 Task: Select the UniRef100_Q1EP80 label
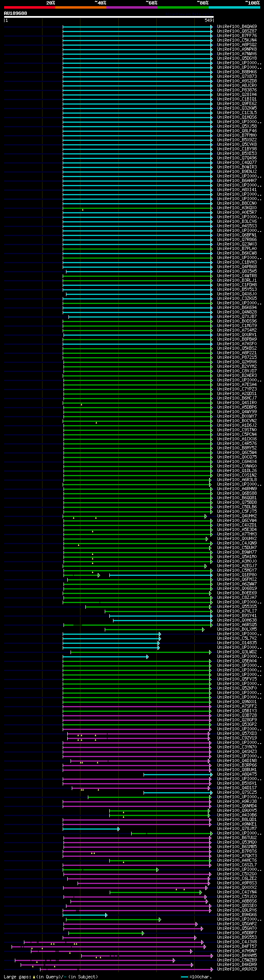click(x=237, y=575)
